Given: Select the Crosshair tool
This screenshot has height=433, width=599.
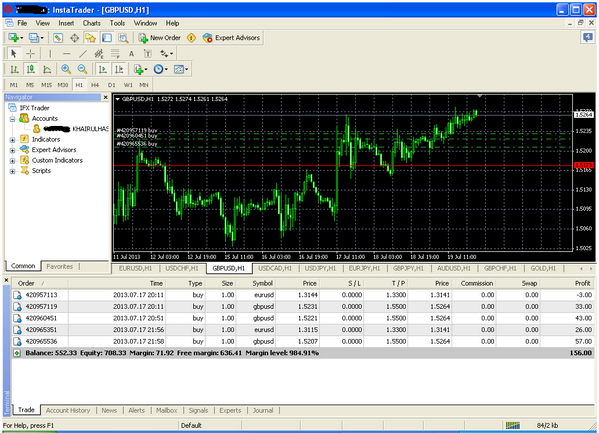Looking at the screenshot, I should coord(30,54).
